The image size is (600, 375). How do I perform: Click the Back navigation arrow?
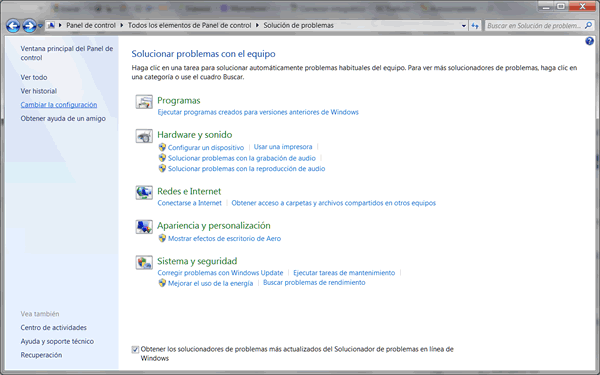[13, 26]
